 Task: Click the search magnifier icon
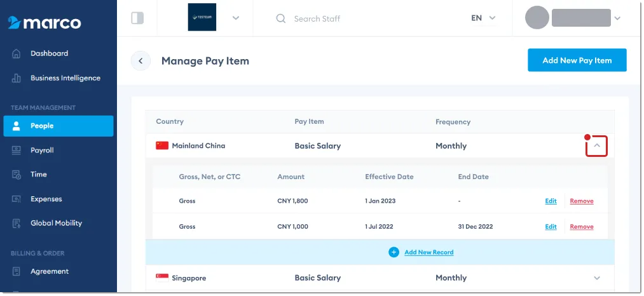(x=281, y=18)
